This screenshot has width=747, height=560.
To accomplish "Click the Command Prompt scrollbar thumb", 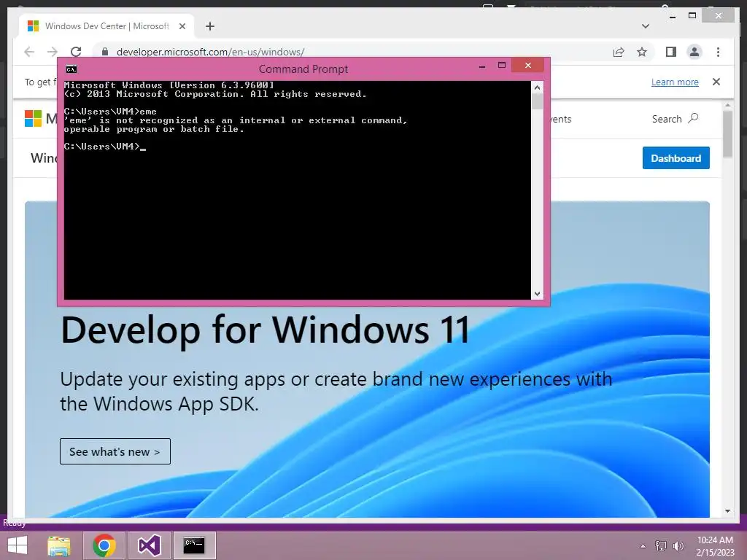I will coord(537,101).
